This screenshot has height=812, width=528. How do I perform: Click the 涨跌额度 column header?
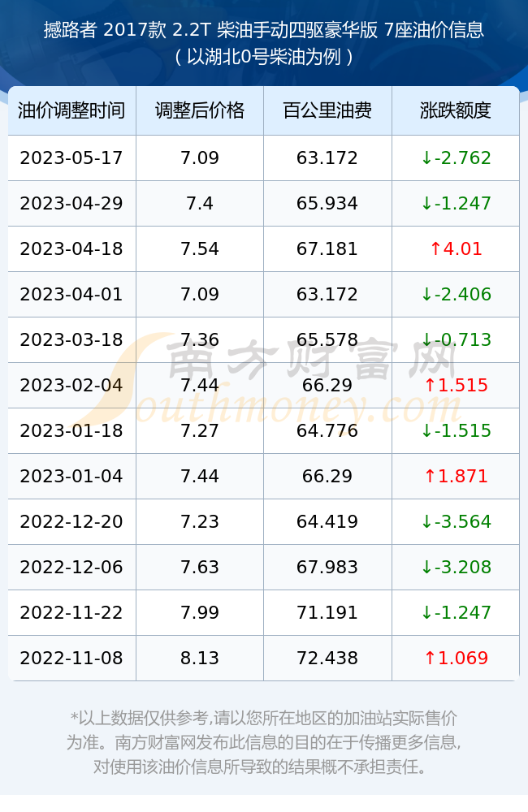pos(456,110)
